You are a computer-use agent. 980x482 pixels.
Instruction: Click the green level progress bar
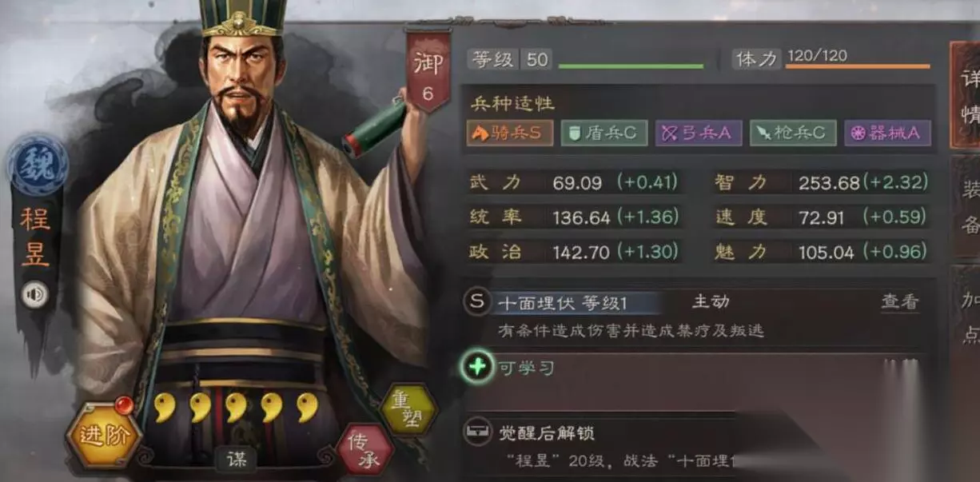click(631, 66)
